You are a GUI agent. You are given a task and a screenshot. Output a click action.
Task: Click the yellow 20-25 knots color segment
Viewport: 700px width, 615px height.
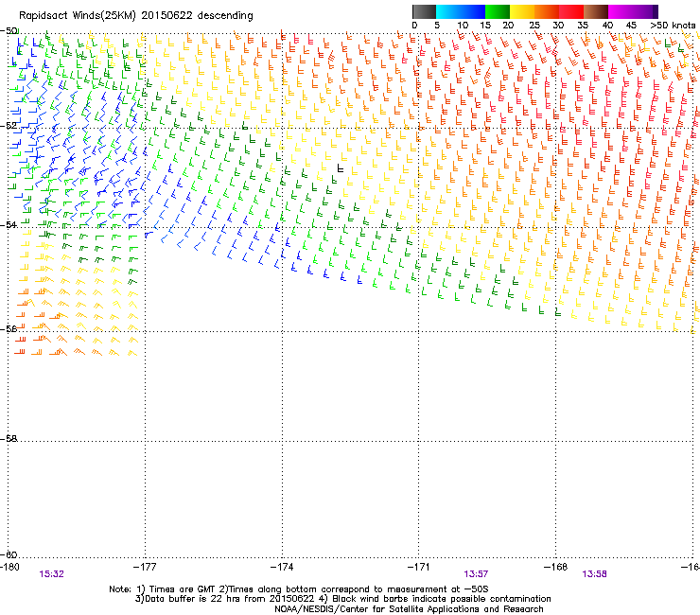pyautogui.click(x=522, y=11)
